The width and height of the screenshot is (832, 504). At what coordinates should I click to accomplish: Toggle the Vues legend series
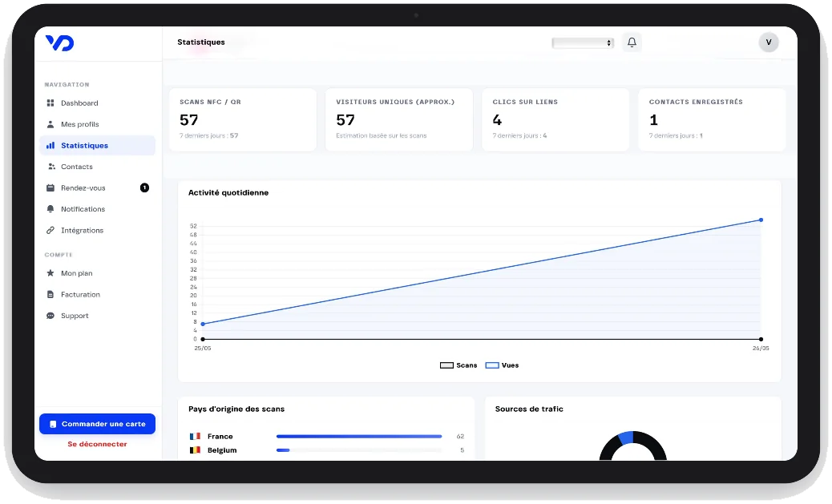click(502, 365)
